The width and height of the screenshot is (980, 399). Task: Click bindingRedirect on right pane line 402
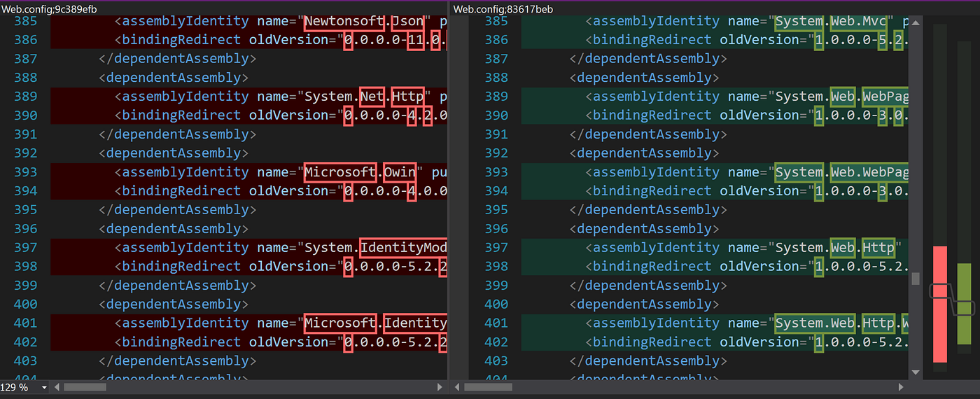[652, 342]
